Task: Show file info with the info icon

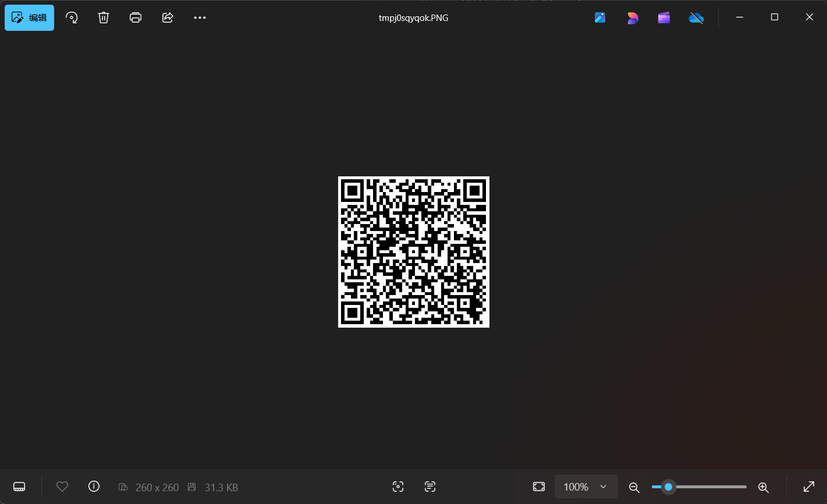Action: pos(94,486)
